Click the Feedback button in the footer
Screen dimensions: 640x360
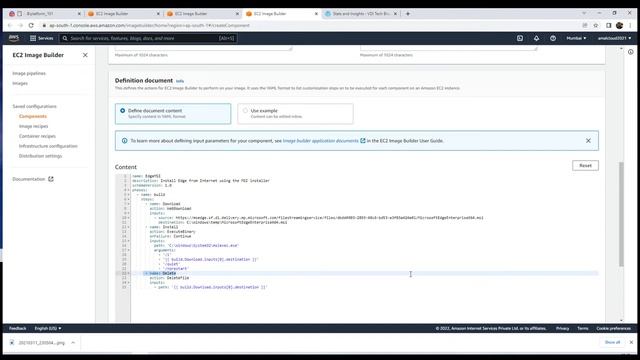pos(18,328)
